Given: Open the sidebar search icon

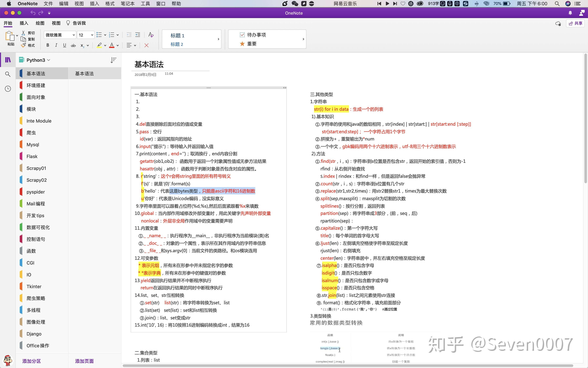Looking at the screenshot, I should click(8, 74).
